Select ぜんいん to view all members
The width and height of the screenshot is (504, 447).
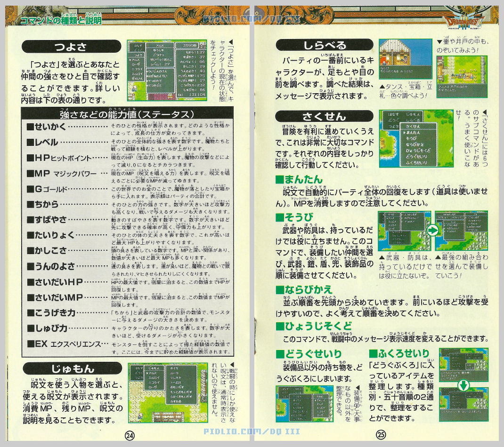(138, 78)
